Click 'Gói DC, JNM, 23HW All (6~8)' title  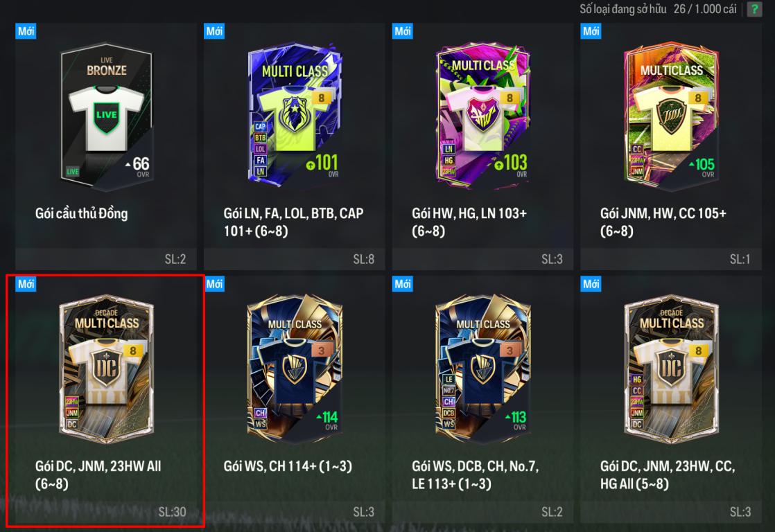tap(98, 475)
